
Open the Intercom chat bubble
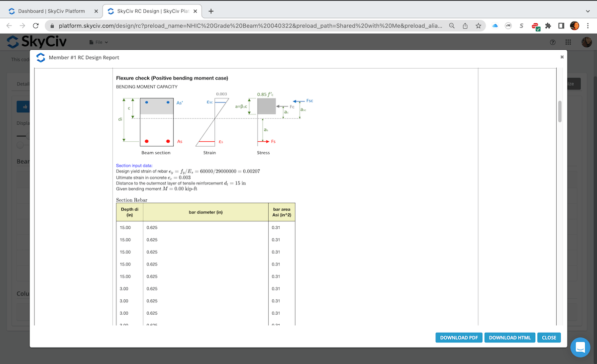[x=580, y=348]
